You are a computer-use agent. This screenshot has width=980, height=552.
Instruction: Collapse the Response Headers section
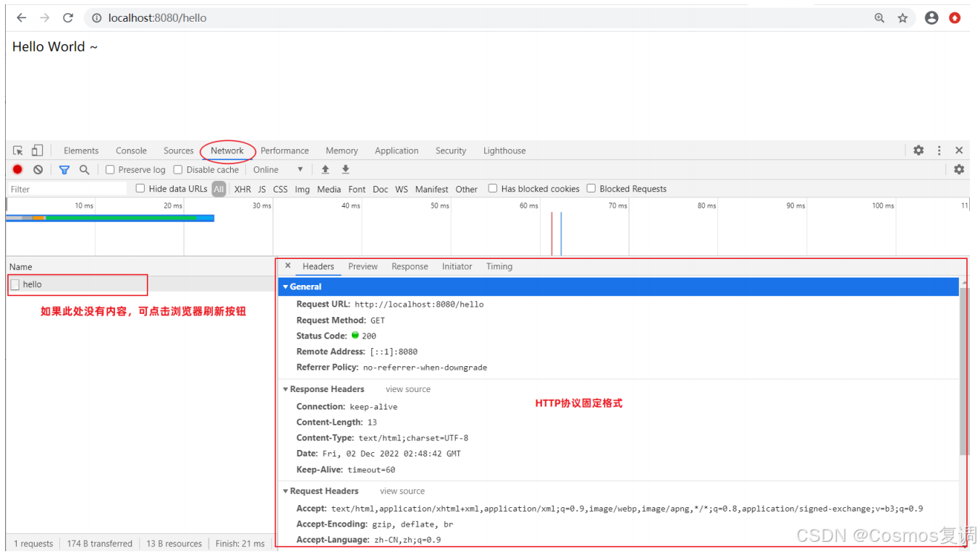pyautogui.click(x=285, y=389)
